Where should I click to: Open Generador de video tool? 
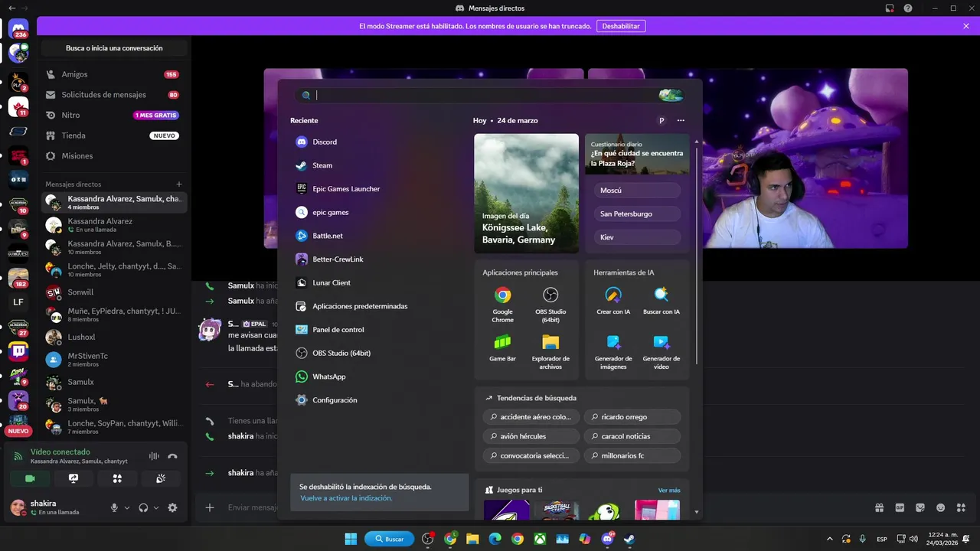click(x=661, y=351)
